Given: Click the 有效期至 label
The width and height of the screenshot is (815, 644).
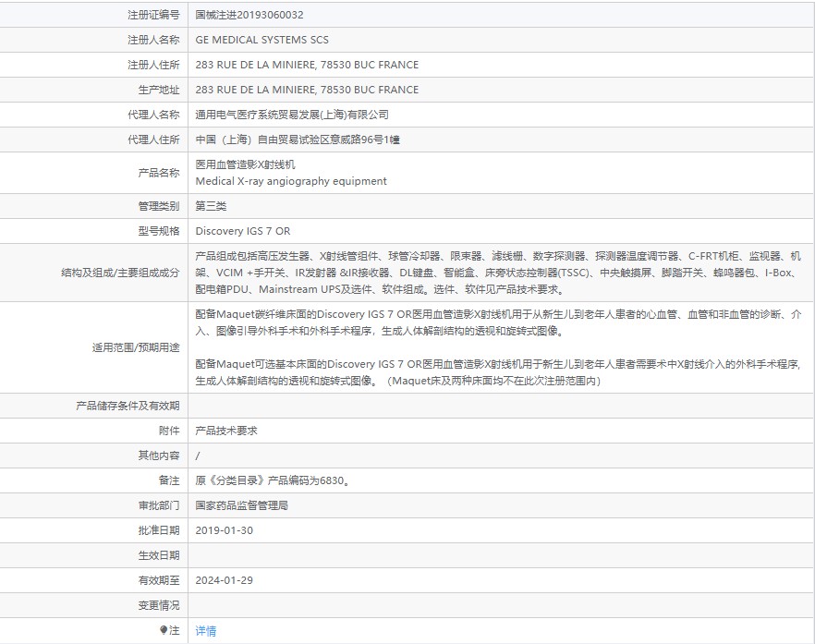Looking at the screenshot, I should pos(159,580).
